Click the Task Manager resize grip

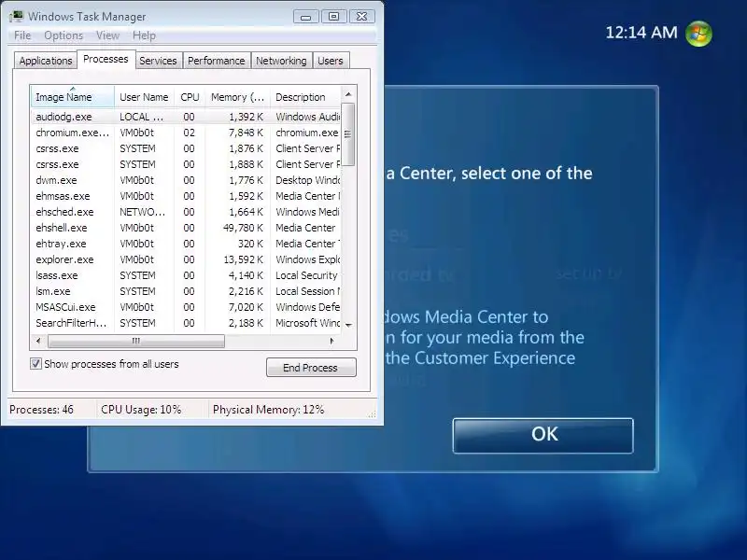(372, 414)
